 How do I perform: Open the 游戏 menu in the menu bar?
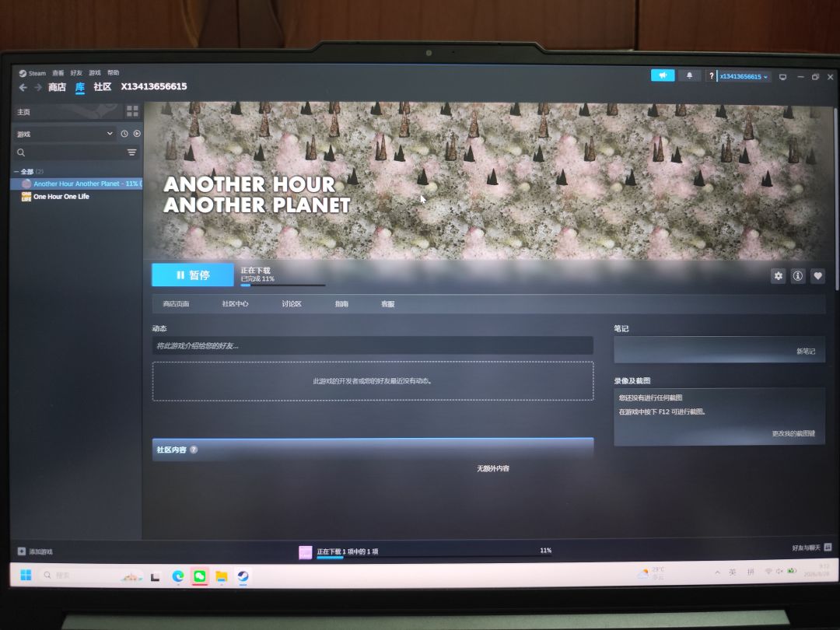pos(95,73)
